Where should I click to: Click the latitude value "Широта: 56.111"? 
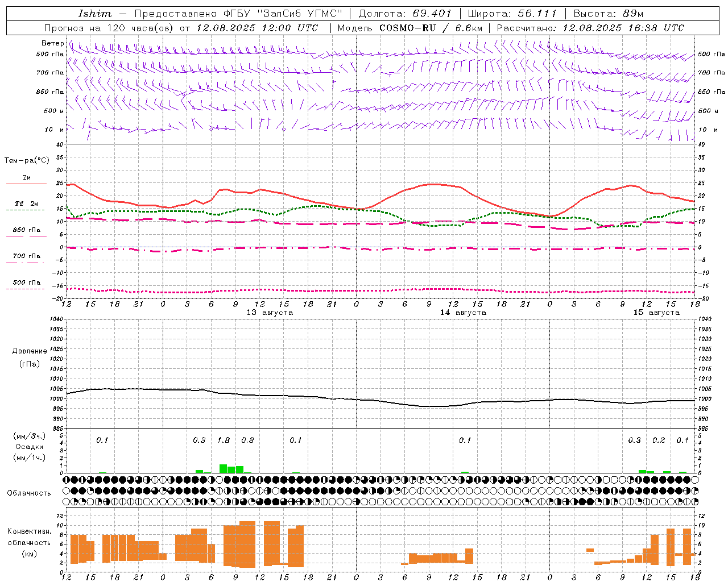pyautogui.click(x=512, y=14)
